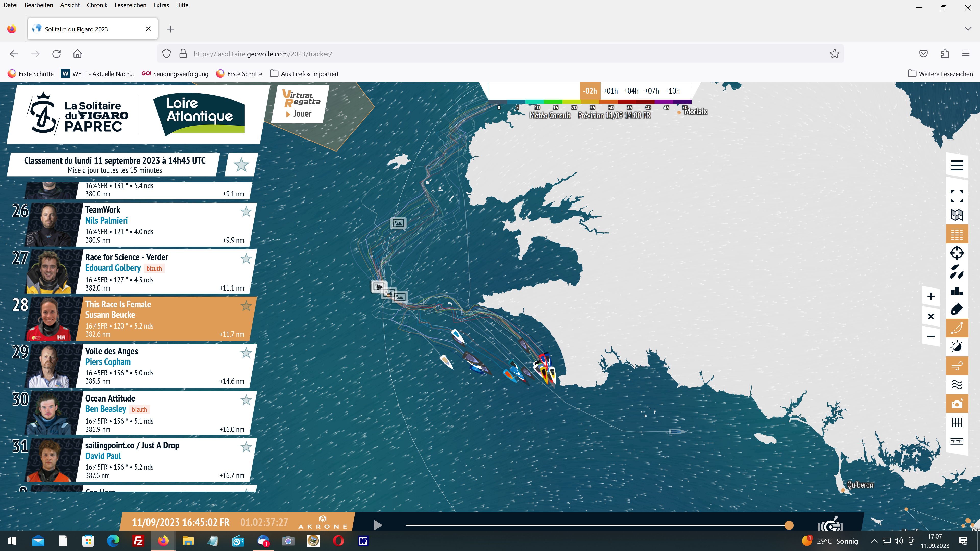Center map with the crosshair icon
This screenshot has height=551, width=980.
957,253
